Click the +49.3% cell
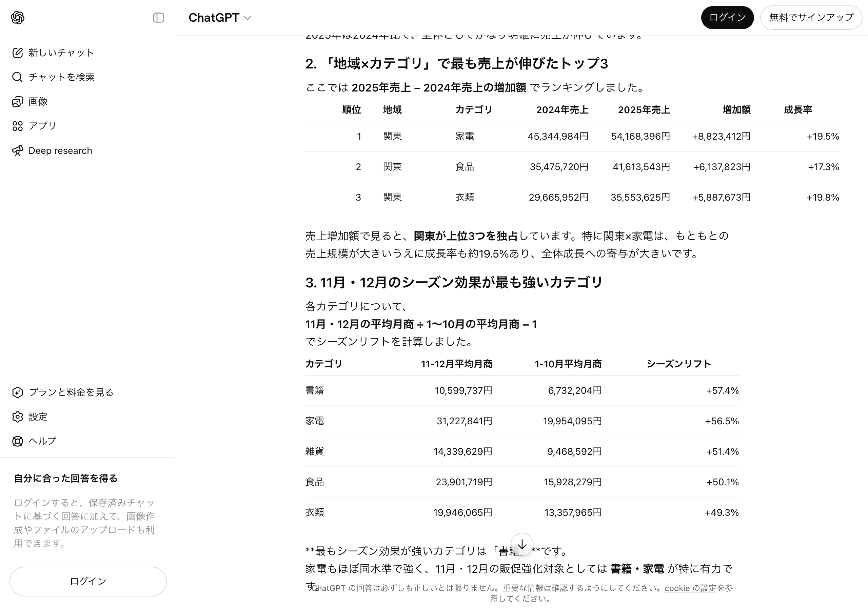Viewport: 868px width, 610px height. [722, 512]
